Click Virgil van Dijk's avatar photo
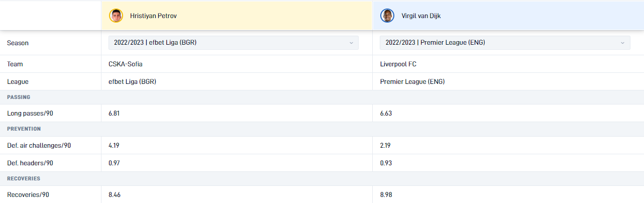 (387, 16)
